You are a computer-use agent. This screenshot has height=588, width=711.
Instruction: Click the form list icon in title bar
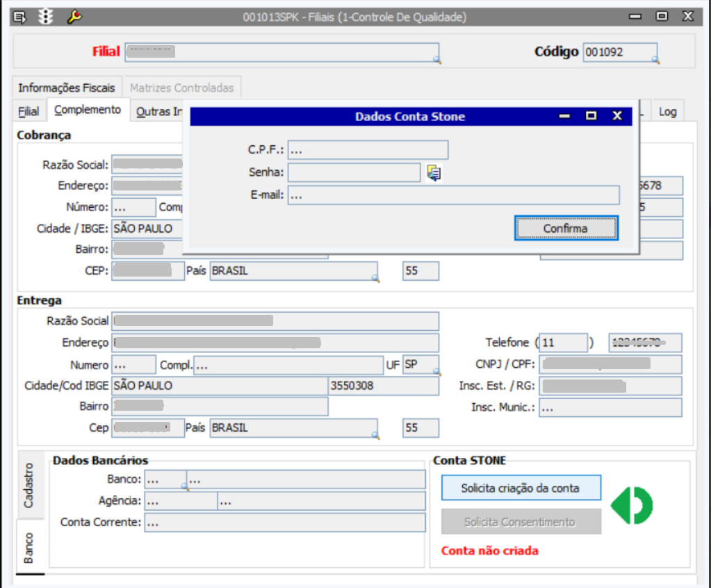tap(19, 17)
